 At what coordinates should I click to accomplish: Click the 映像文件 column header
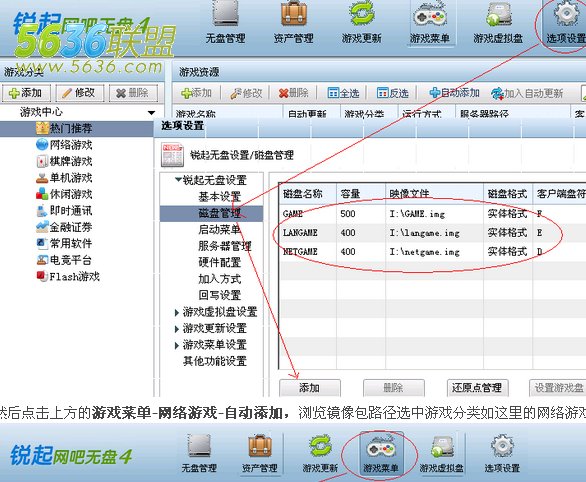[435, 194]
